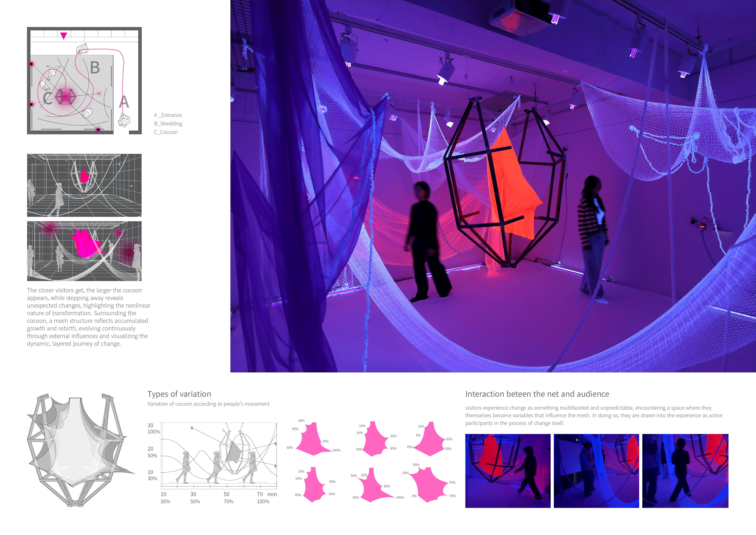Click the large letter C on floor plan
This screenshot has width=756, height=535.
(47, 98)
